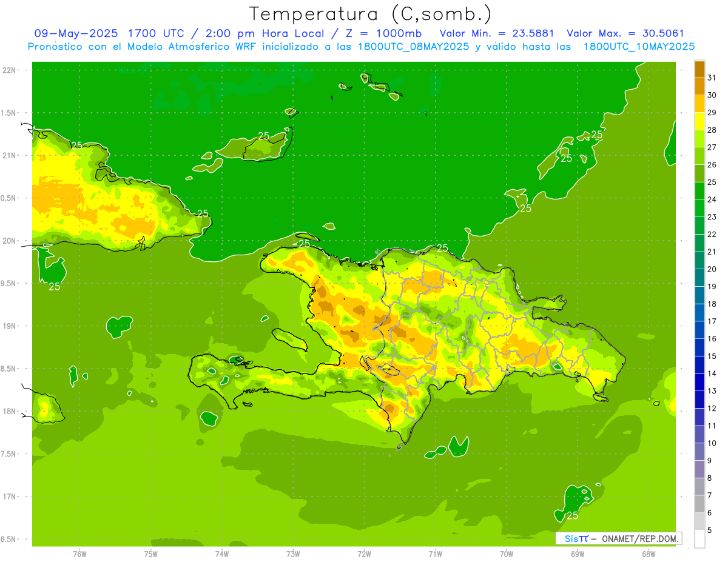Click the '76W' longitude axis label
728x562 pixels.
(x=79, y=554)
